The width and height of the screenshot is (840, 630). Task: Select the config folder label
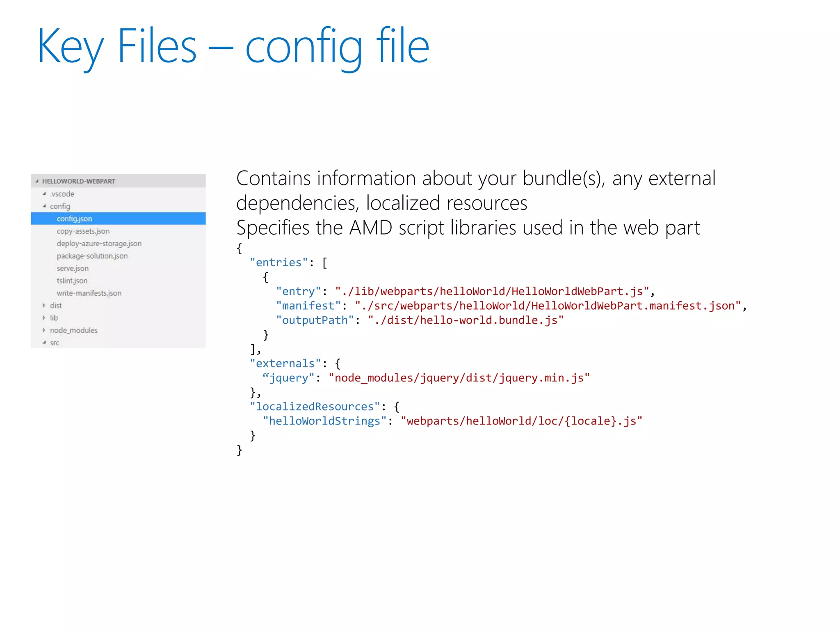coord(60,206)
